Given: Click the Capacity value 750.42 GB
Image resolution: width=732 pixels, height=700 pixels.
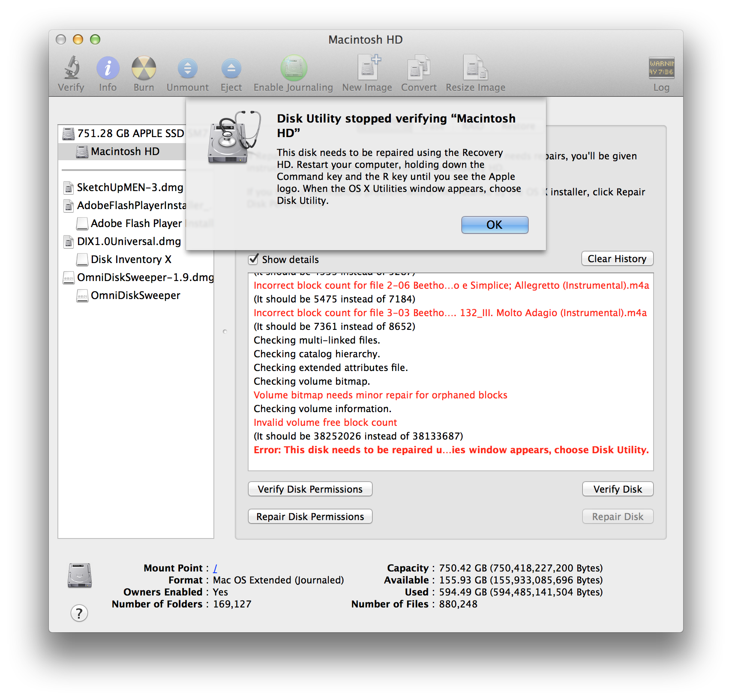Looking at the screenshot, I should (521, 568).
